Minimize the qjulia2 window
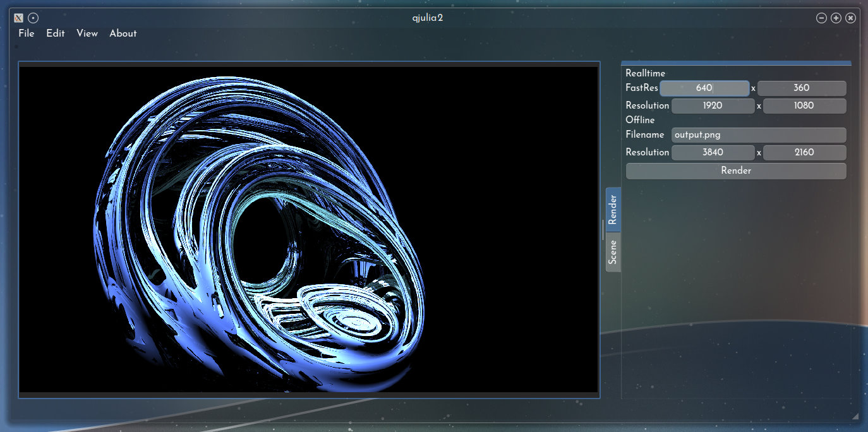Screen dimensions: 868x432 pos(821,18)
